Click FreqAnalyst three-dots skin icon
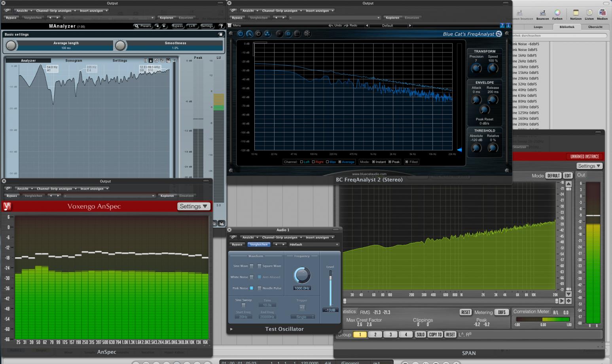 pyautogui.click(x=267, y=34)
